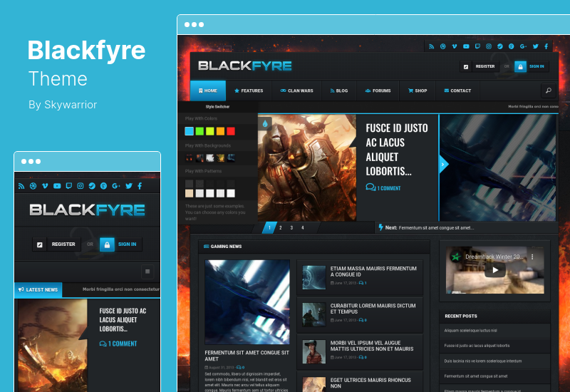The image size is (570, 392).
Task: Click the Sign In link in desktop preview
Action: [537, 66]
